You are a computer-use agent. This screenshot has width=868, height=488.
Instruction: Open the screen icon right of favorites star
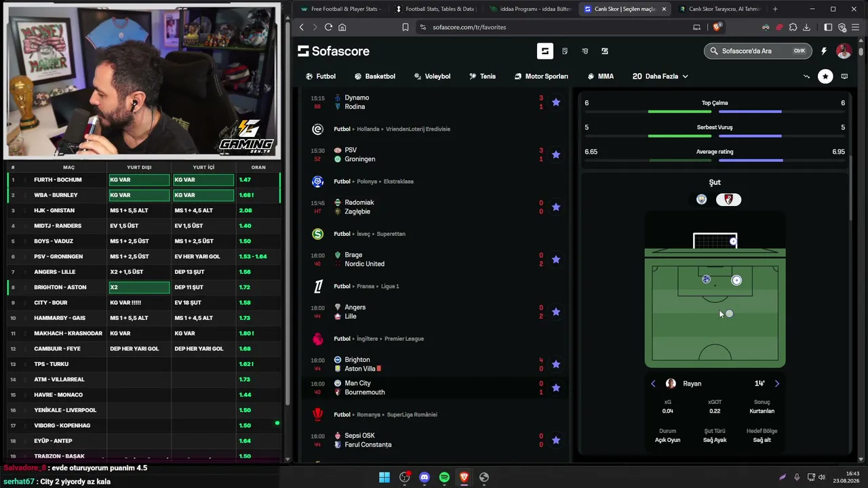[x=844, y=77]
